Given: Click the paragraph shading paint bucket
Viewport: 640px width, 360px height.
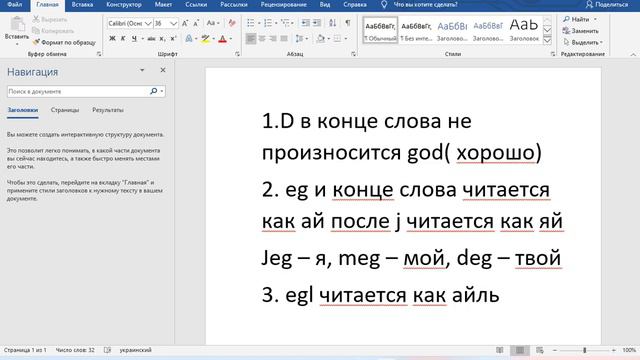Looking at the screenshot, I should click(321, 39).
